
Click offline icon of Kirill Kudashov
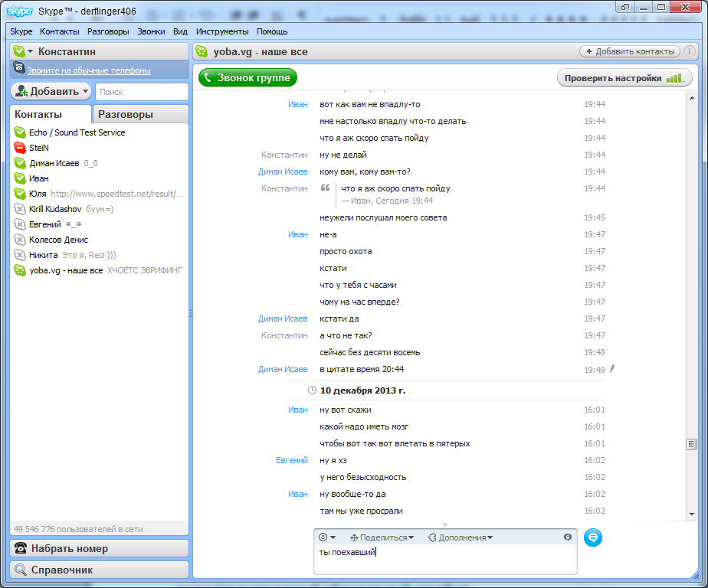(x=20, y=209)
